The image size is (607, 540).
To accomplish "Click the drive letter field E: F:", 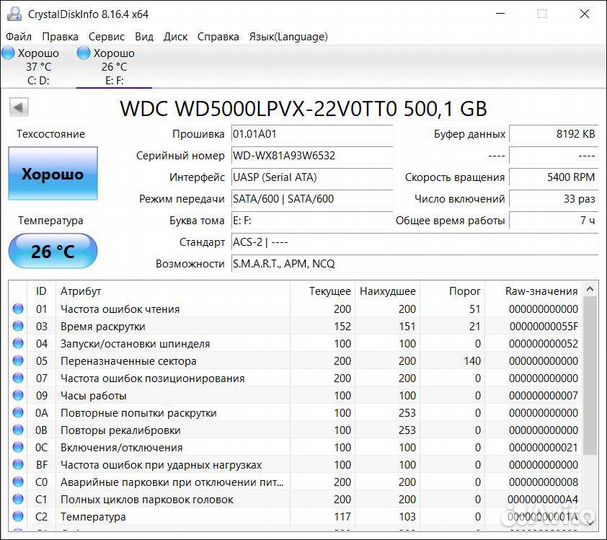I will [x=312, y=221].
